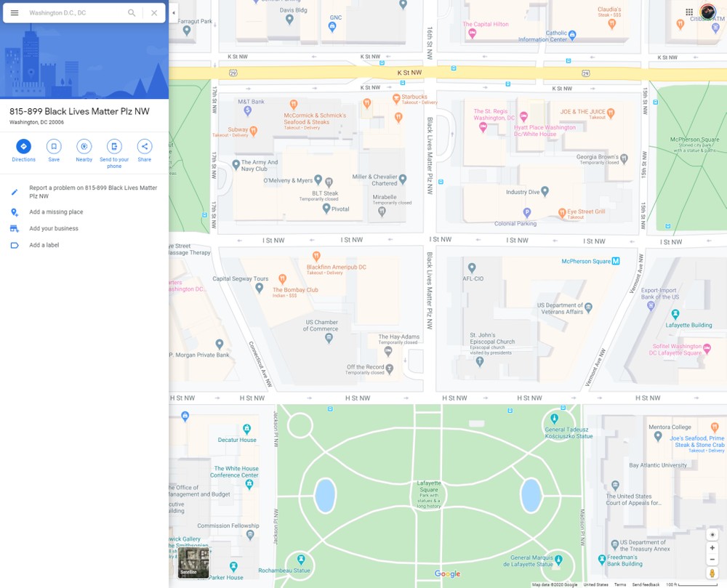Viewport: 727px width, 588px height.
Task: Switch to Satellite view thumbnail
Action: pyautogui.click(x=193, y=563)
